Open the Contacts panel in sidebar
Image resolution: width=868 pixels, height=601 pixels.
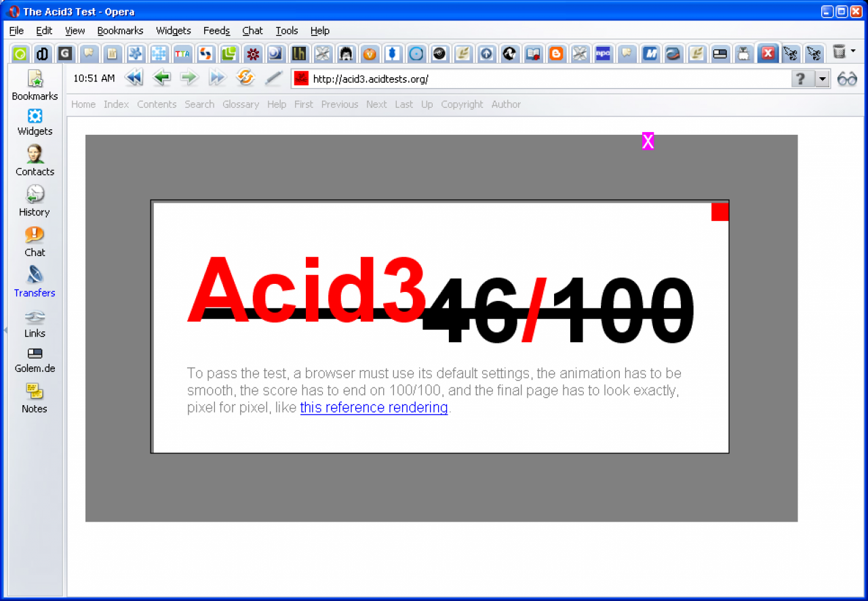[x=35, y=161]
